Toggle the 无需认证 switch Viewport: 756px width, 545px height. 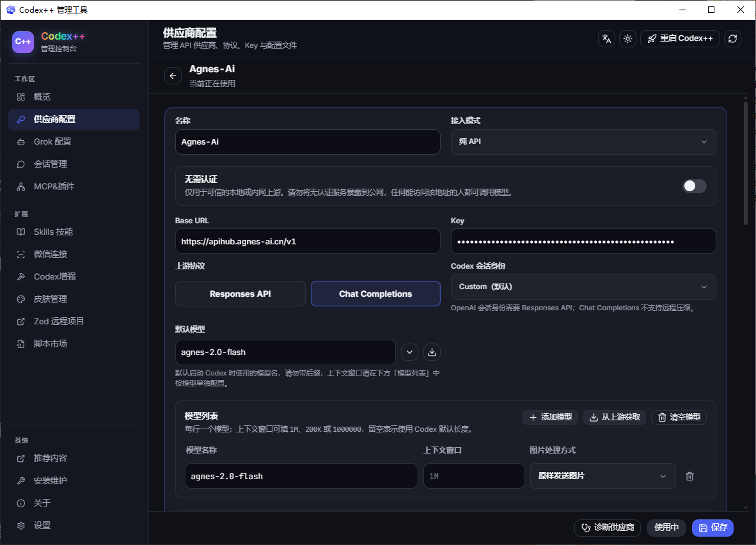tap(695, 186)
